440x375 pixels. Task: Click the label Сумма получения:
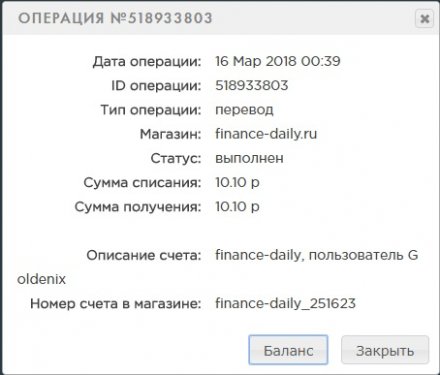[x=138, y=207]
